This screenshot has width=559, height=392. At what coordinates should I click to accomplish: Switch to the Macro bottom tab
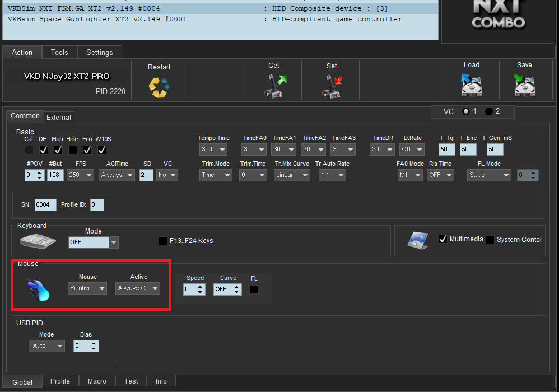[x=97, y=381]
